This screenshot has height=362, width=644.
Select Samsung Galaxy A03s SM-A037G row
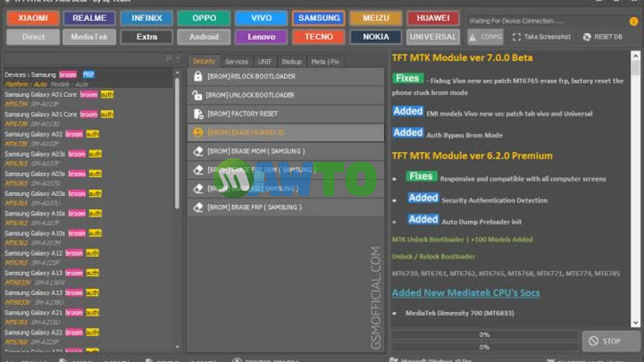coord(89,178)
